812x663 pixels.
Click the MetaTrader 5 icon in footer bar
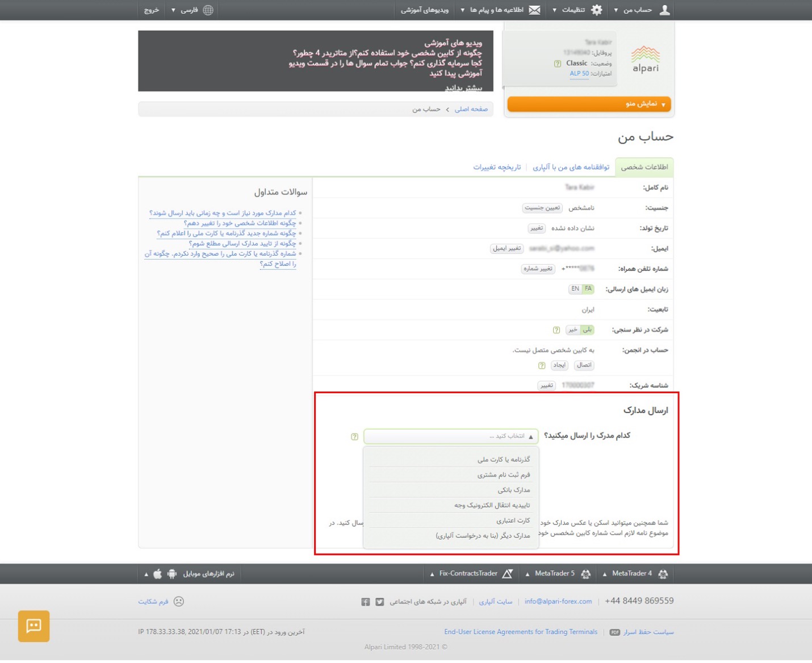pyautogui.click(x=585, y=574)
